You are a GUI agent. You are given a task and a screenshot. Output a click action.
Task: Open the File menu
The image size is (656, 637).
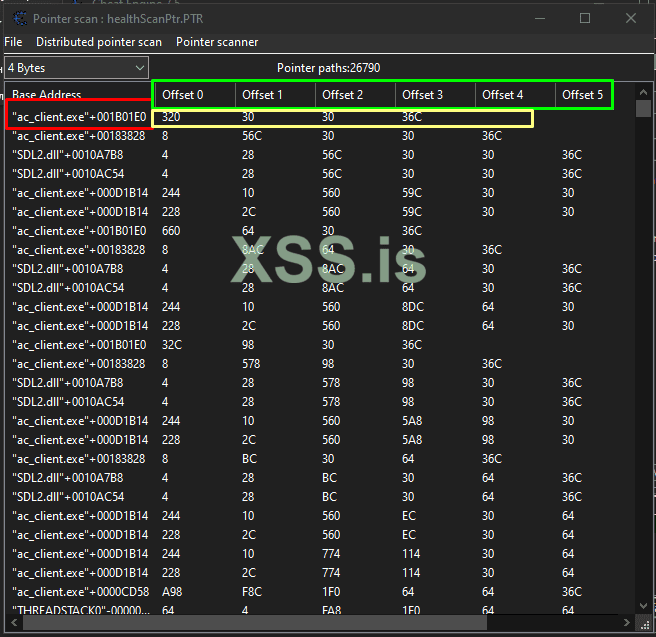tap(13, 42)
